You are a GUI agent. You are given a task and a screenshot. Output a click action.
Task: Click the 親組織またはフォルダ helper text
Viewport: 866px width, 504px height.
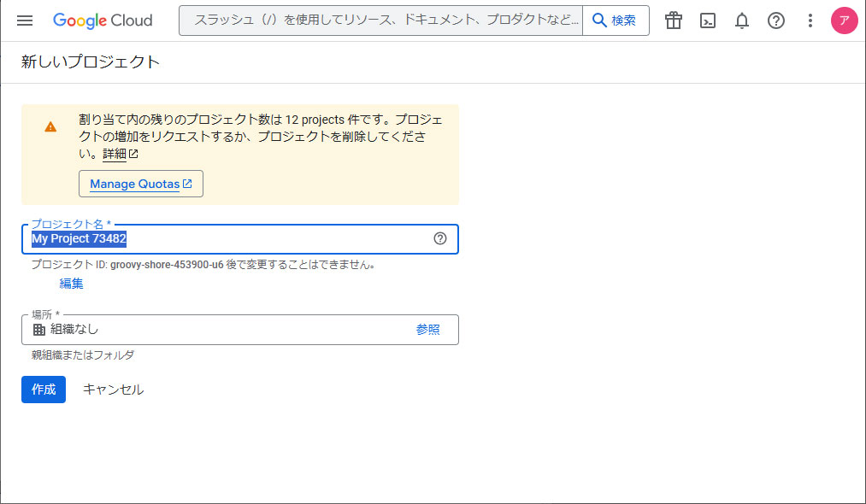click(83, 355)
